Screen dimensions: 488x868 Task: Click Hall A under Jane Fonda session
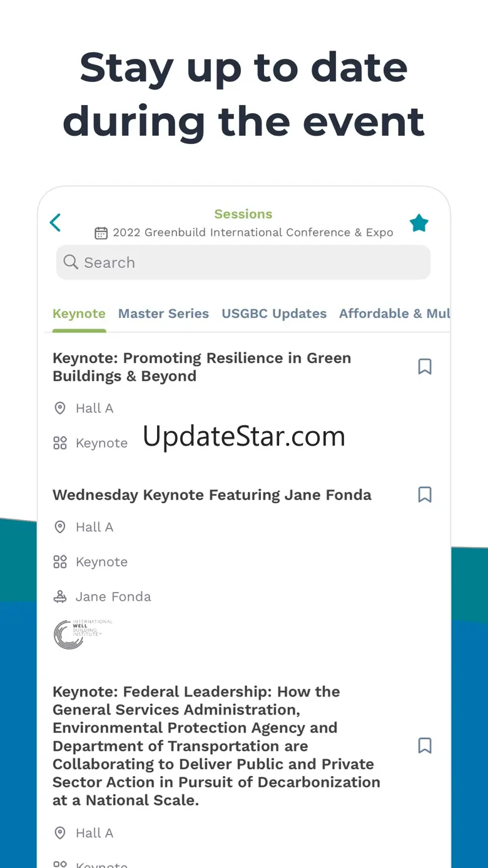point(94,528)
